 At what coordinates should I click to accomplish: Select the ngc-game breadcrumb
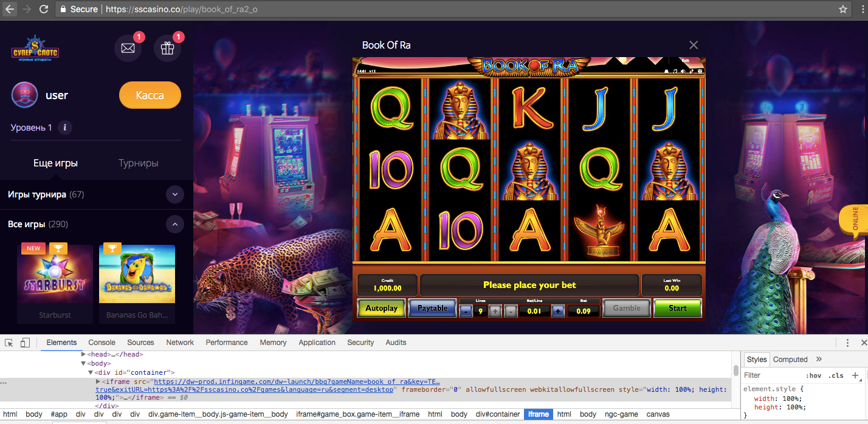click(x=621, y=414)
